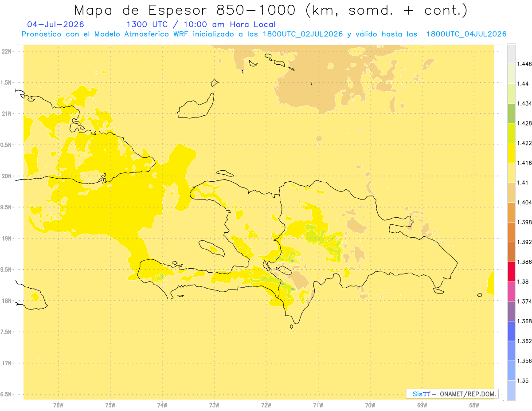Click the Gonâve island outline west of Hispaniola
Viewport: 532px width, 411px height.
tap(211, 248)
